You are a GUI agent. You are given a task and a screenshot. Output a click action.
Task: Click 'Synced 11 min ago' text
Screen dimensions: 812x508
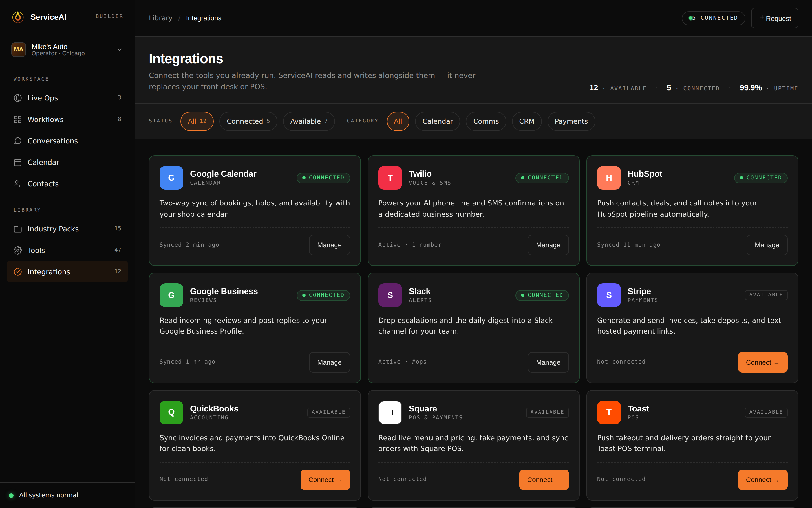point(628,245)
